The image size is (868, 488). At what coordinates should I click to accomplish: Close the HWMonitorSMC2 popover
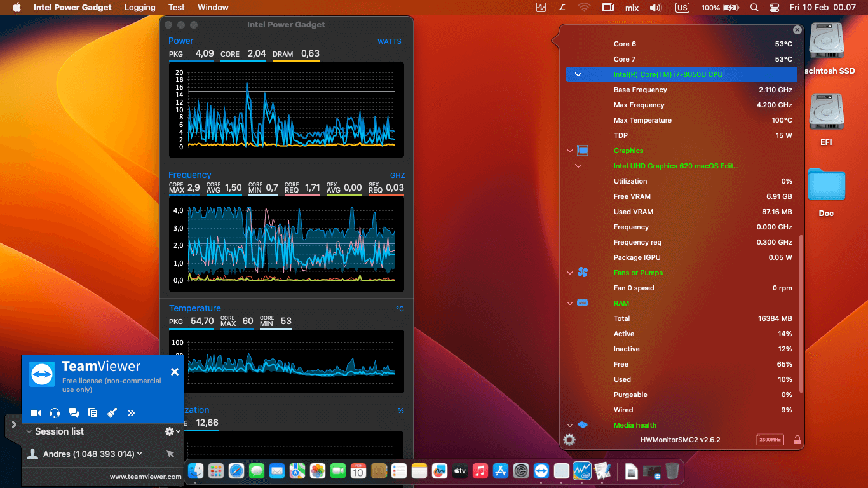pyautogui.click(x=797, y=30)
